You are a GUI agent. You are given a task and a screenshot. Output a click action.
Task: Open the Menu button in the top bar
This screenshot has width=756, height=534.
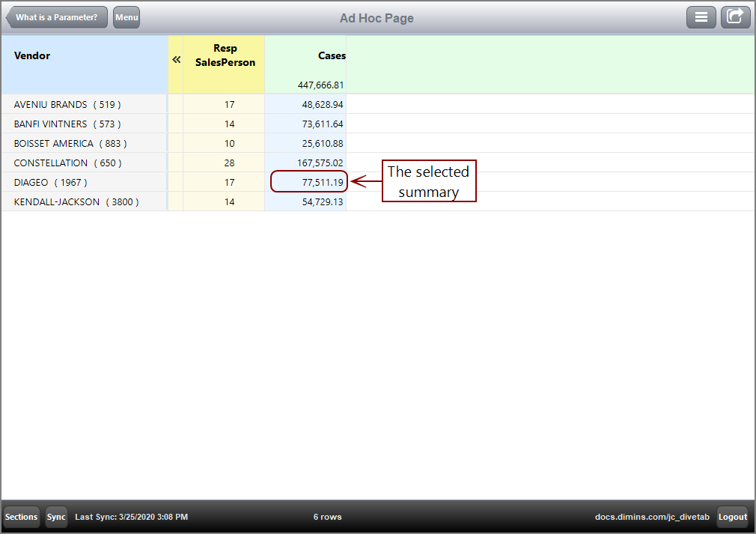click(126, 16)
